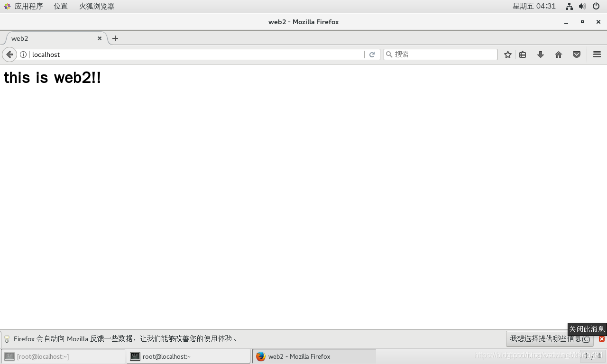This screenshot has height=364, width=607.
Task: Go to the Firefox home page icon
Action: coord(559,55)
